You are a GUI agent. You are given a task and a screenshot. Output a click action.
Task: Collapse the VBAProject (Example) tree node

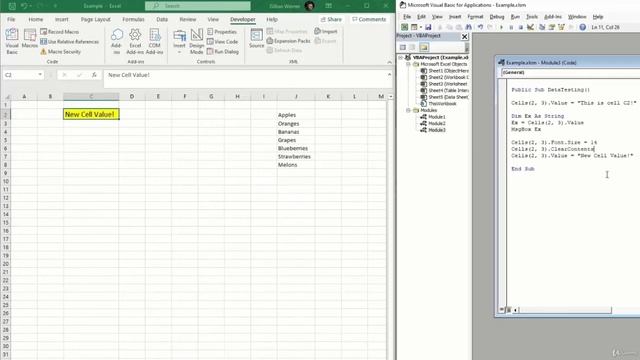(401, 58)
